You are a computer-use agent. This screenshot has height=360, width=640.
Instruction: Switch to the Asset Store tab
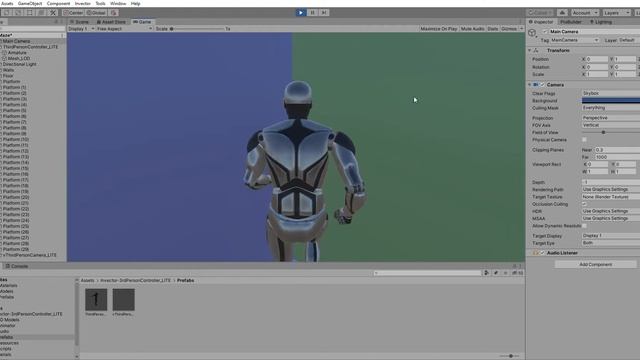coord(111,22)
